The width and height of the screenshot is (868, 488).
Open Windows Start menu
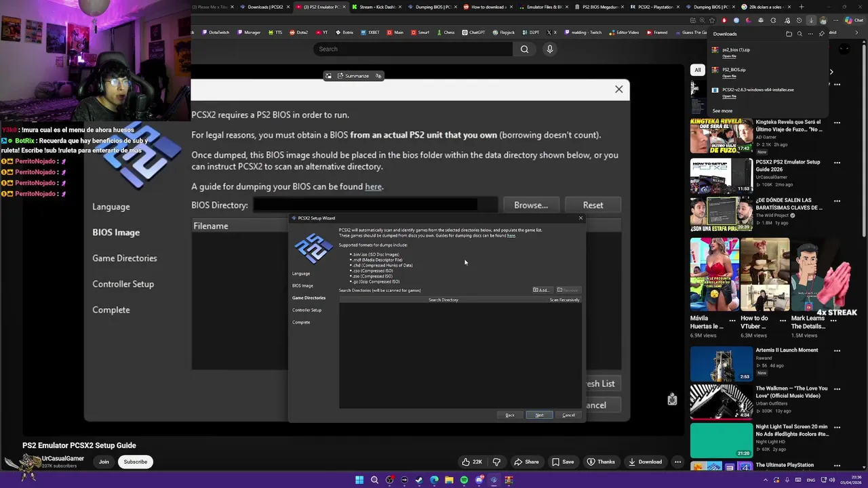click(x=359, y=480)
